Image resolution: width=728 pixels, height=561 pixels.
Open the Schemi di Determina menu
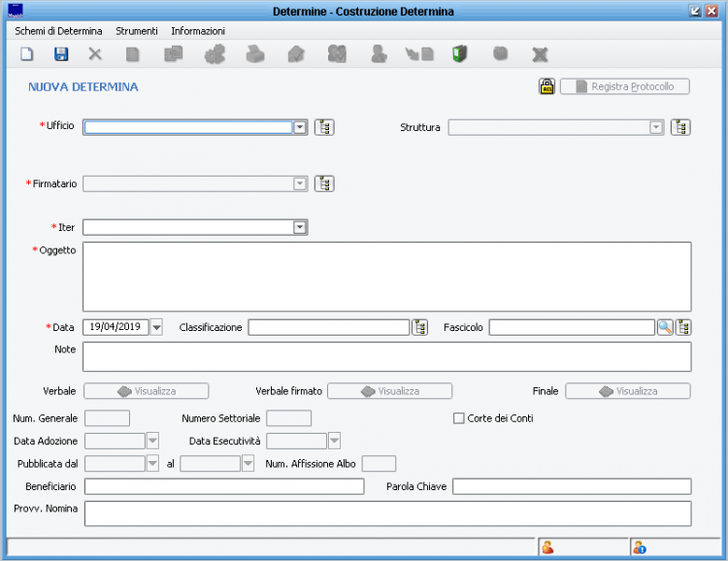pos(58,31)
